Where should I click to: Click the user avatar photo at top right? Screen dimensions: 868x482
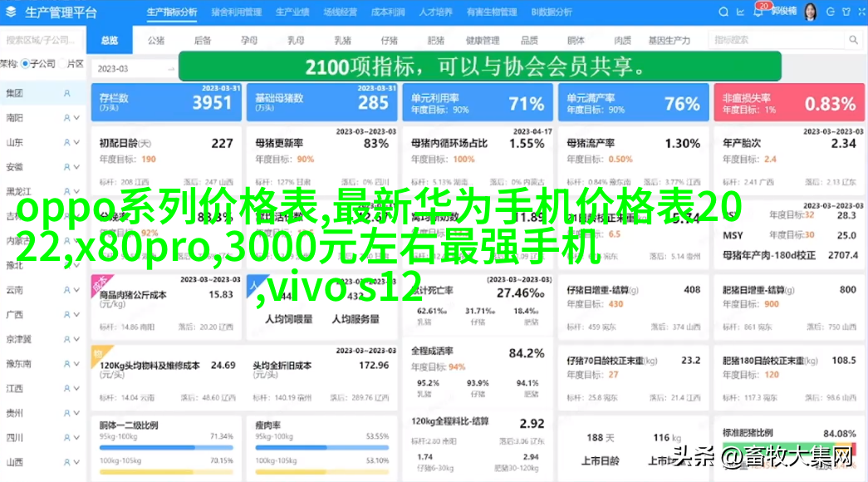(x=810, y=12)
